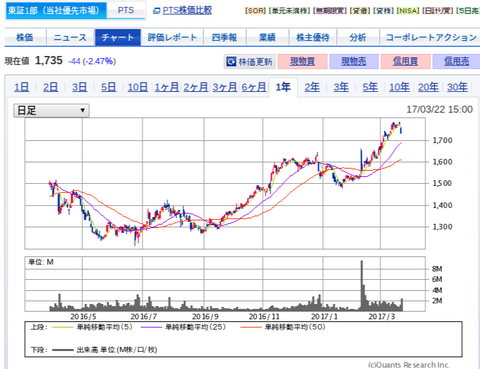Click the large volume spike bar in early 2017
Image resolution: width=480 pixels, height=369 pixels.
(362, 285)
